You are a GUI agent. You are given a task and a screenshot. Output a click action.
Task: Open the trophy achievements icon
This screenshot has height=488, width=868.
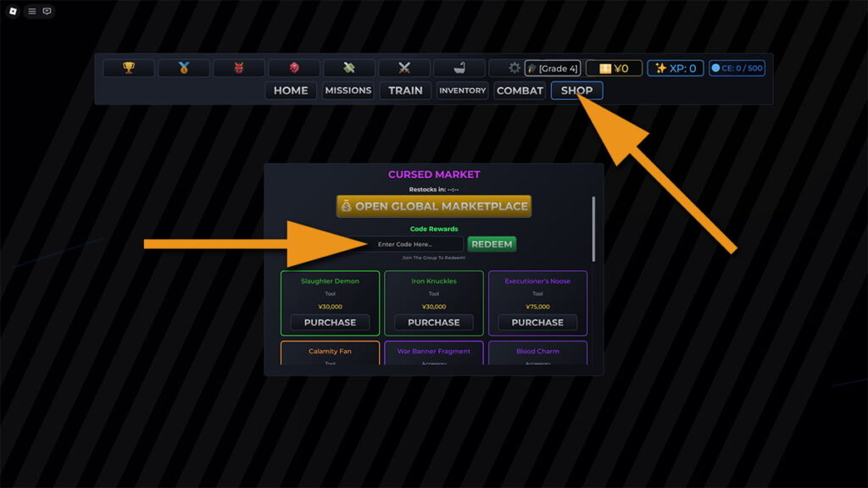click(x=128, y=67)
